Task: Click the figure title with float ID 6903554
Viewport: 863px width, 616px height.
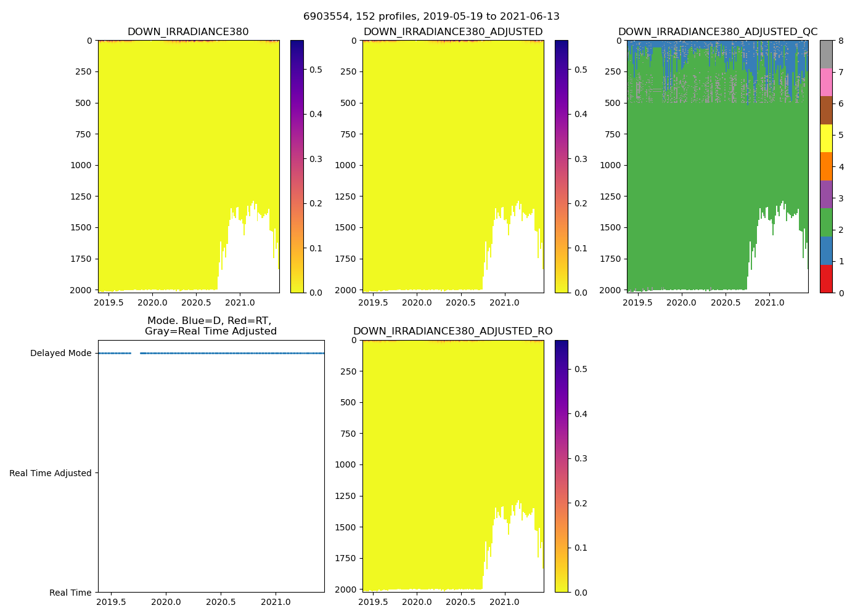Action: click(431, 17)
